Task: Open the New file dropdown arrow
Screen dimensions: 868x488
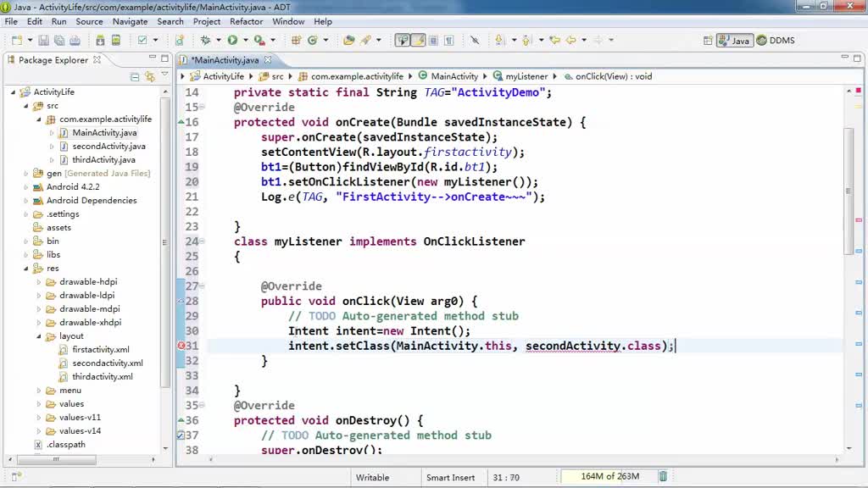Action: pos(30,41)
